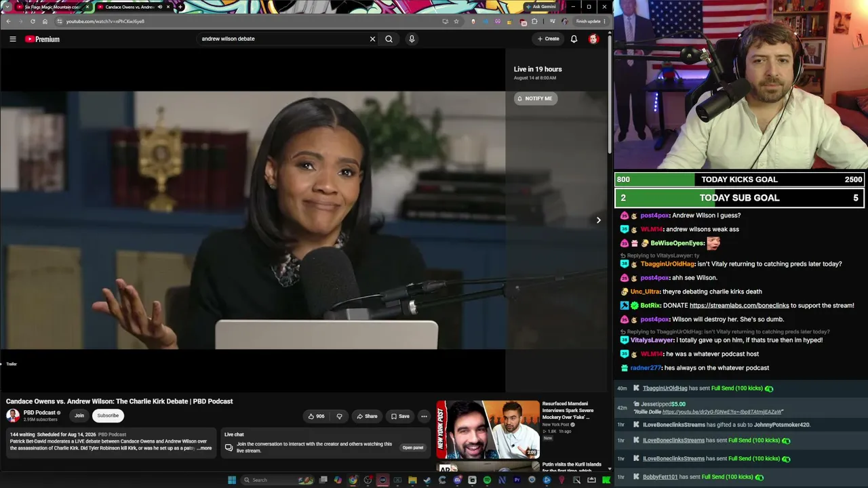Click the magnifying glass search button
868x488 pixels.
pyautogui.click(x=389, y=39)
